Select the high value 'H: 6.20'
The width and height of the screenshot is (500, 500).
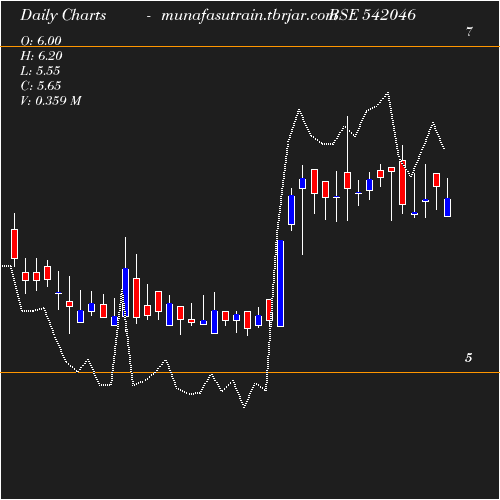click(41, 56)
